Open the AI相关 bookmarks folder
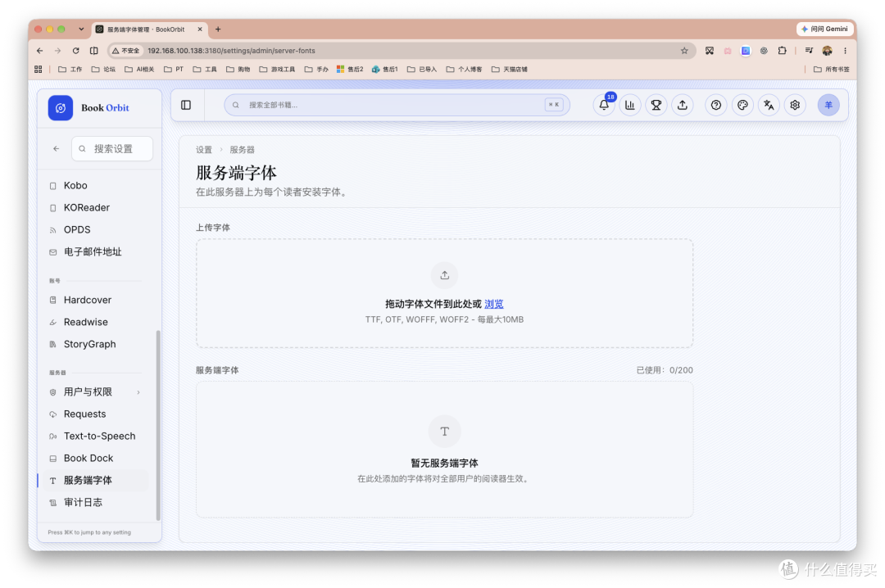The height and width of the screenshot is (588, 885). pyautogui.click(x=139, y=70)
